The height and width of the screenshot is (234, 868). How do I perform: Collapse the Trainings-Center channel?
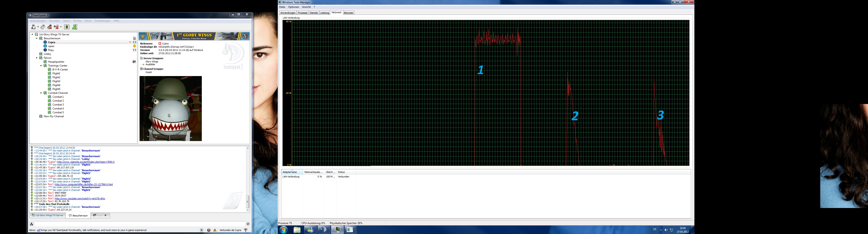pos(41,66)
